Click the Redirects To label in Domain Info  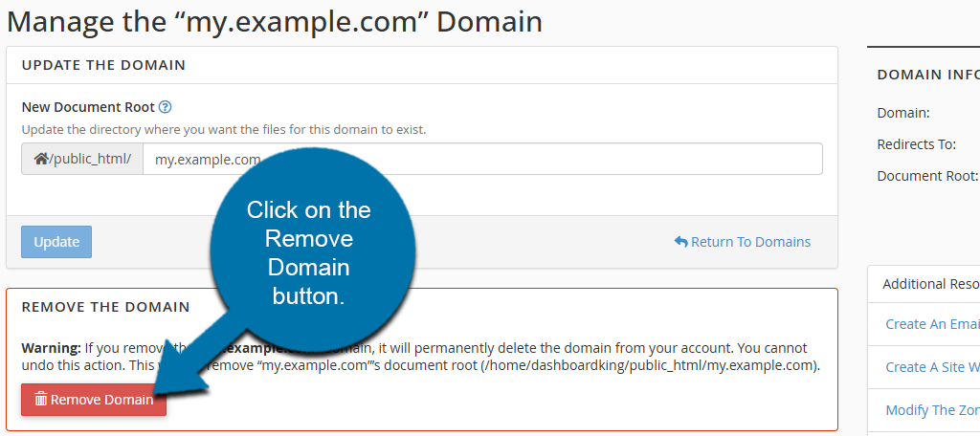(917, 144)
